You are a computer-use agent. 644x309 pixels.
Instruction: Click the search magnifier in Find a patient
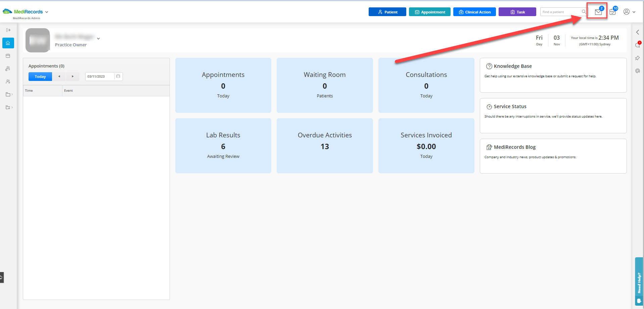pyautogui.click(x=584, y=12)
